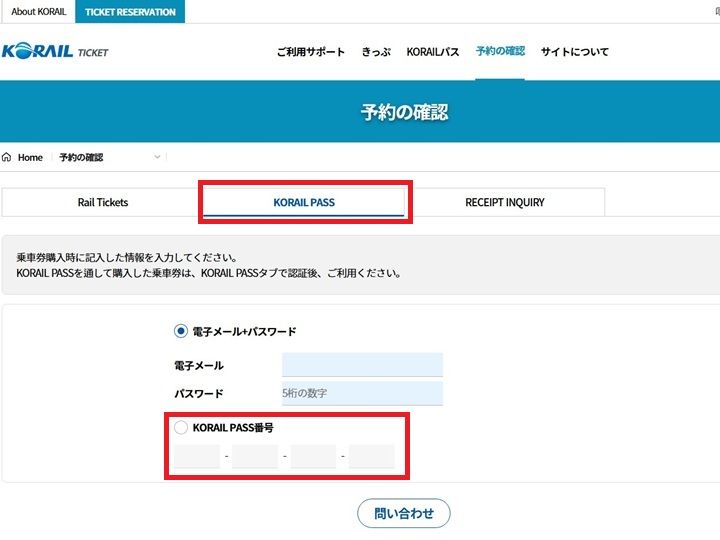The width and height of the screenshot is (720, 540).
Task: Expand the 予約の確認 breadcrumb dropdown
Action: pos(157,157)
